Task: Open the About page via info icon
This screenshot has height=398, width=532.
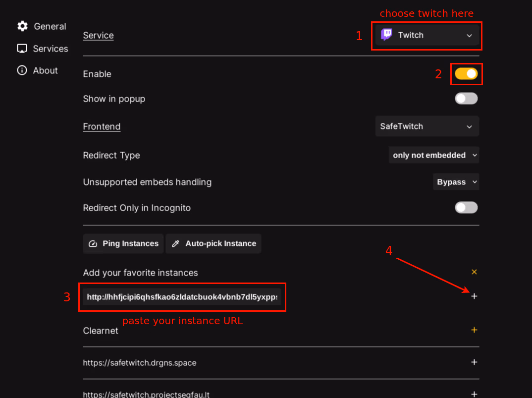Action: pyautogui.click(x=22, y=70)
